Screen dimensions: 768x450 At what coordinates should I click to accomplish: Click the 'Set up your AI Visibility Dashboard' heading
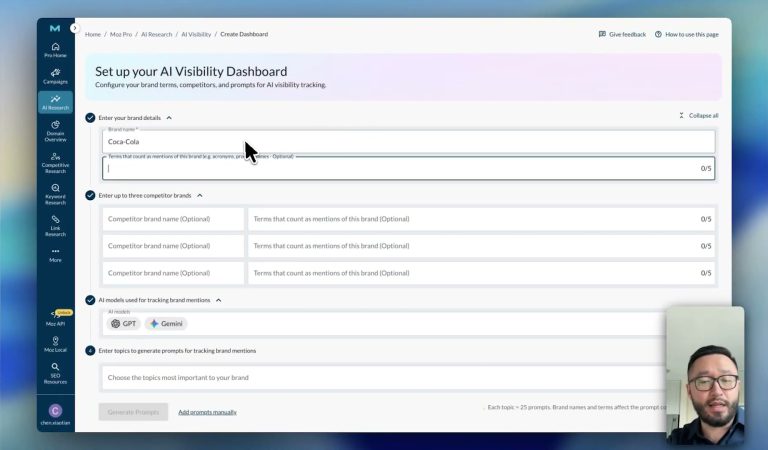click(191, 71)
